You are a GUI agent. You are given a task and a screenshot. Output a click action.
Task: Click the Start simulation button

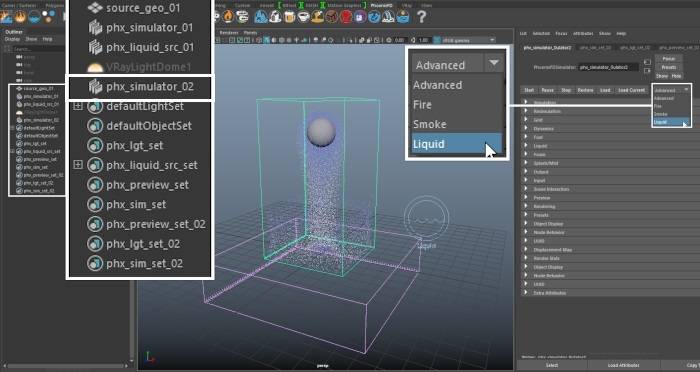(529, 90)
